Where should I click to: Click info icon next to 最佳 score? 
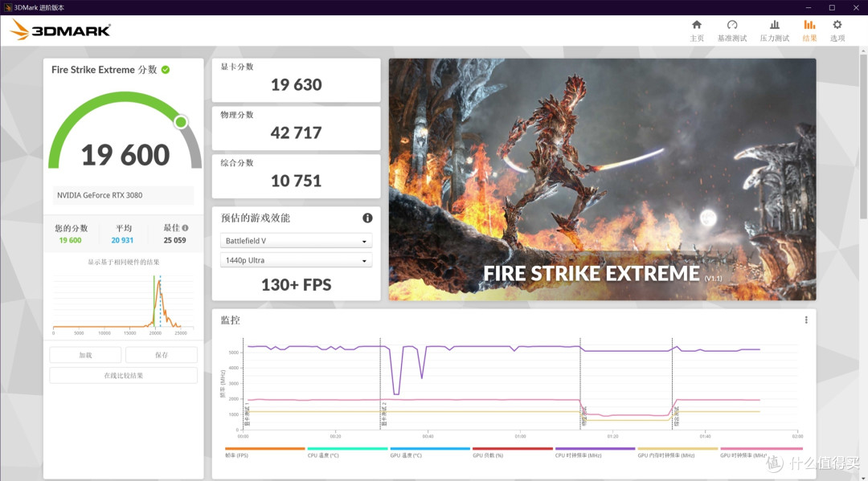(x=185, y=228)
